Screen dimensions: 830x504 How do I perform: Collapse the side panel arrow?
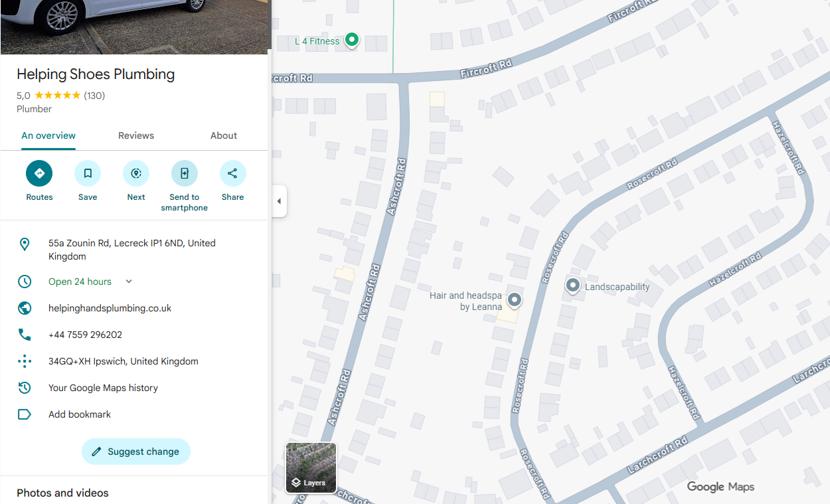[x=279, y=201]
